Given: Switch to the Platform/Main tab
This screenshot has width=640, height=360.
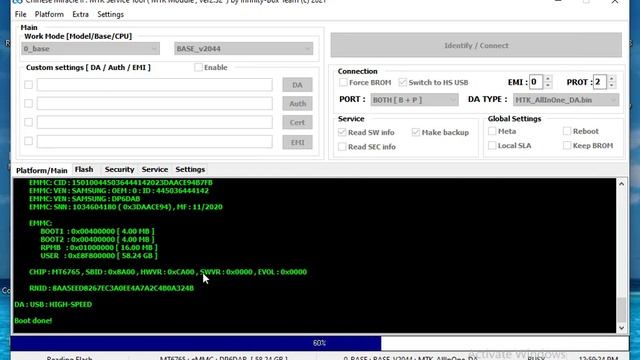Looking at the screenshot, I should point(42,170).
